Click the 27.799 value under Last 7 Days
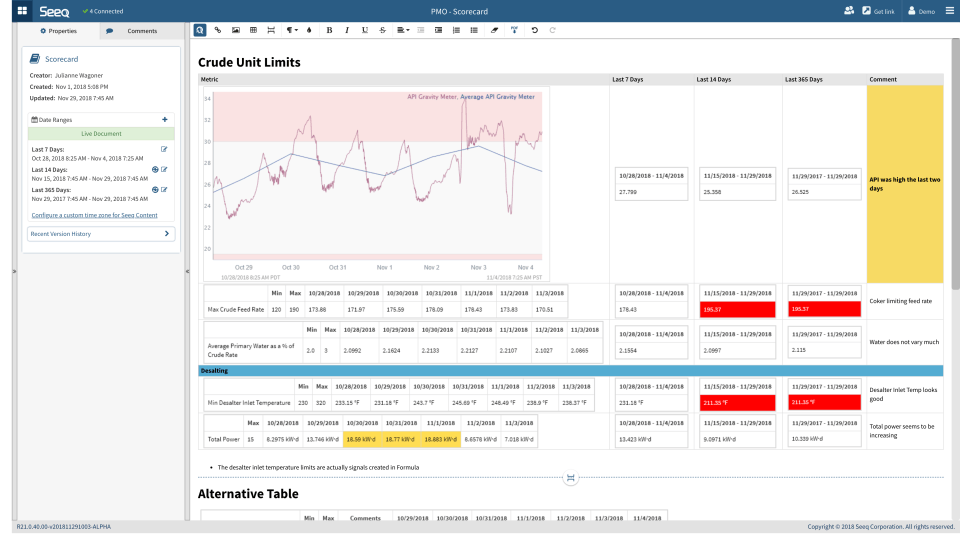This screenshot has width=960, height=547. 628,192
